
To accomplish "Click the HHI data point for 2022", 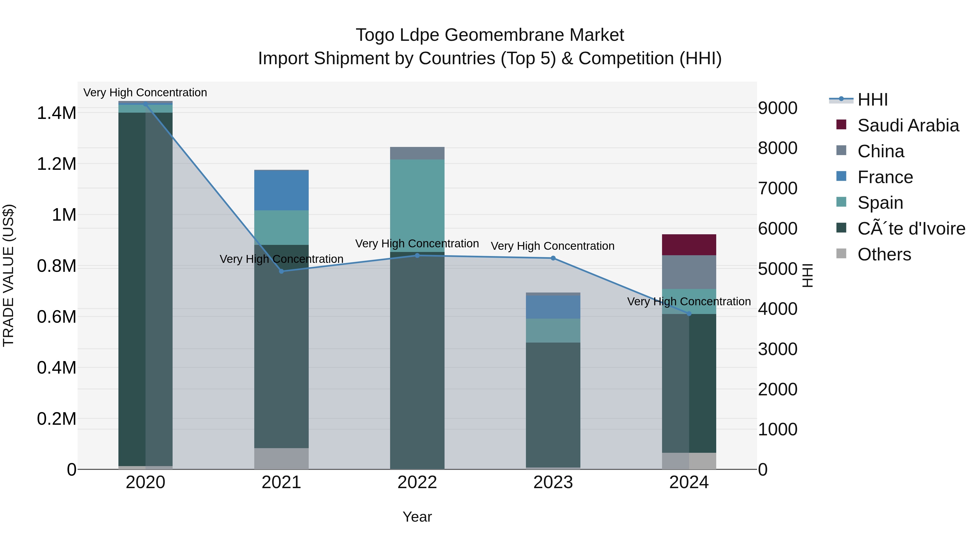I will pos(417,256).
